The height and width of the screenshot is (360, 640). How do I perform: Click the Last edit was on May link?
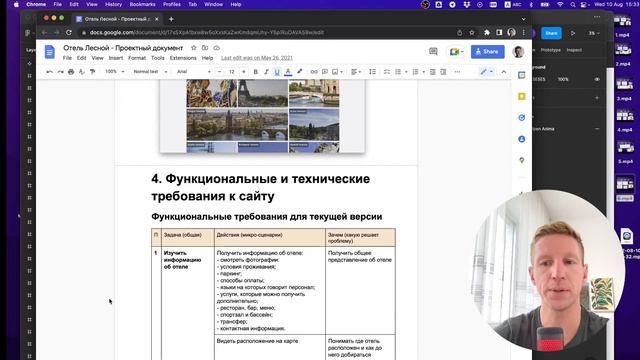point(257,58)
